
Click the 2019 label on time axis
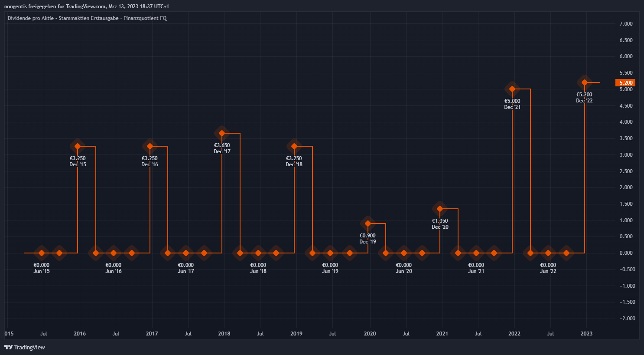click(296, 334)
